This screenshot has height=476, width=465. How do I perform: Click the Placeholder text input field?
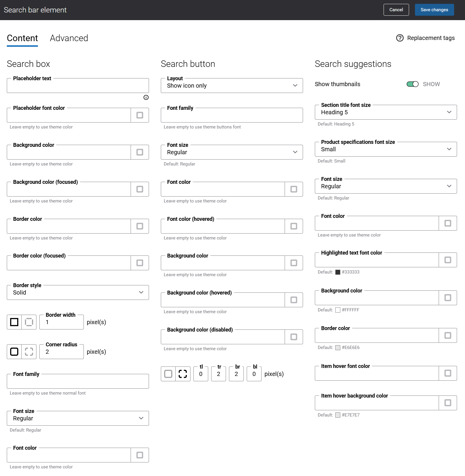click(x=78, y=86)
